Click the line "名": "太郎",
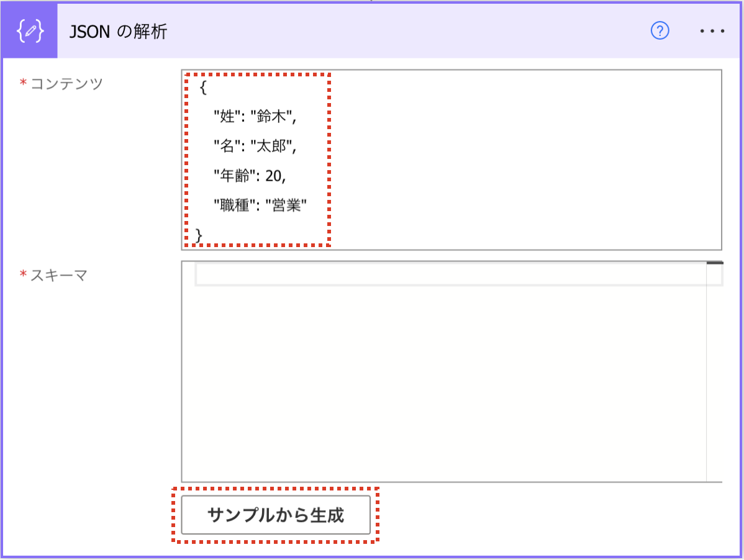 point(255,146)
